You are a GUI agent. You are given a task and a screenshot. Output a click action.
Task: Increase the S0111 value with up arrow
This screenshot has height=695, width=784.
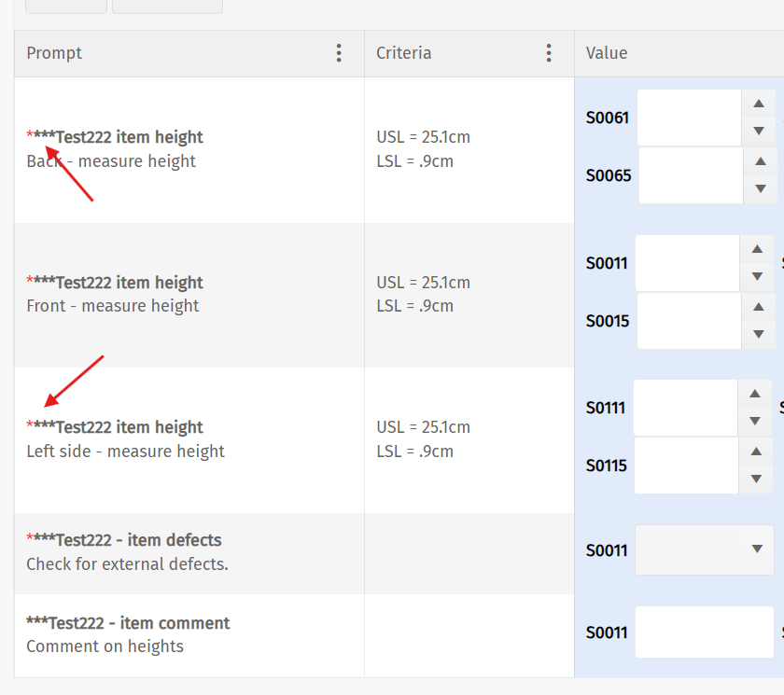[755, 394]
